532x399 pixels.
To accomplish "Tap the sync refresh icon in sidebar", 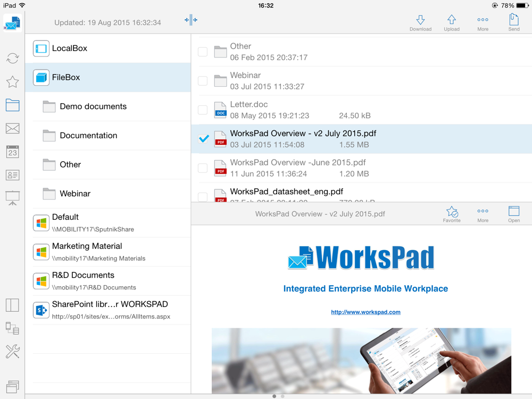I will (13, 59).
